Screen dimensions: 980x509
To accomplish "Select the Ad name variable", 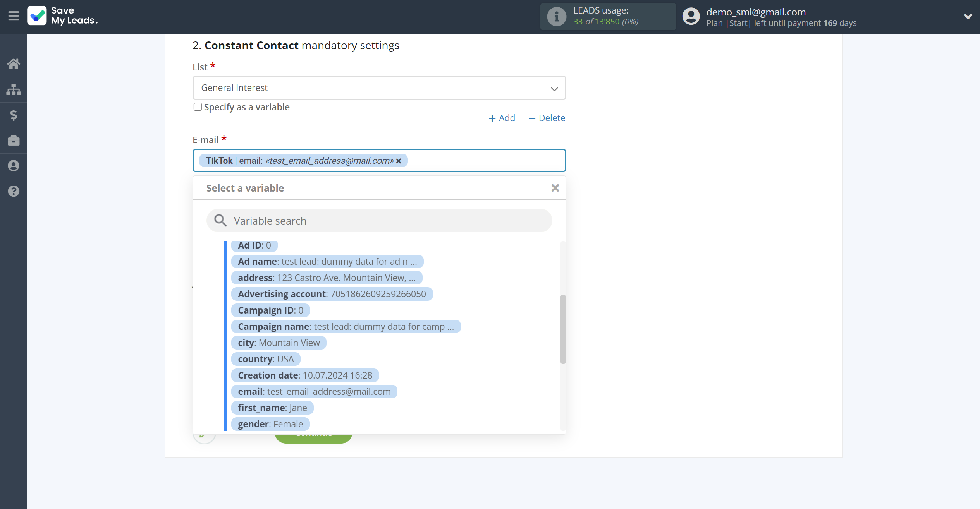I will (x=327, y=262).
